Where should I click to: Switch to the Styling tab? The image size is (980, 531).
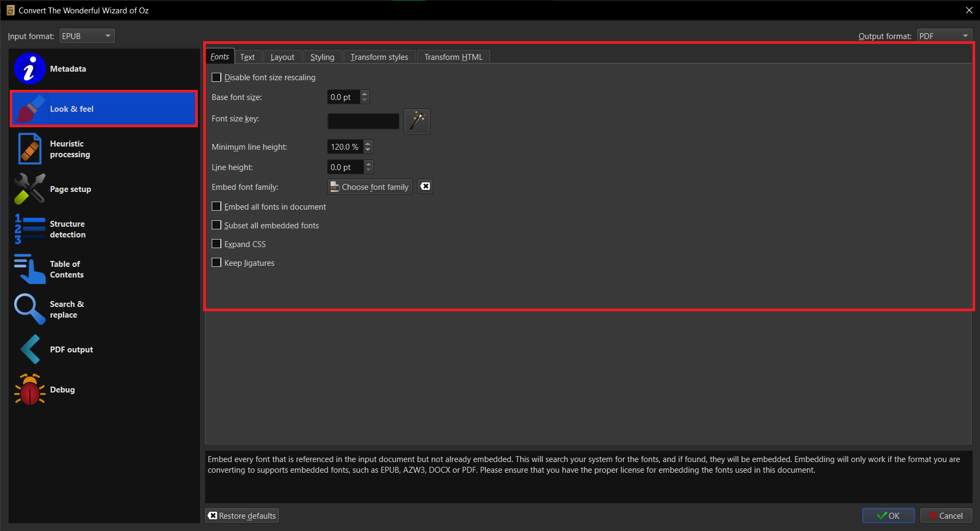pyautogui.click(x=322, y=57)
